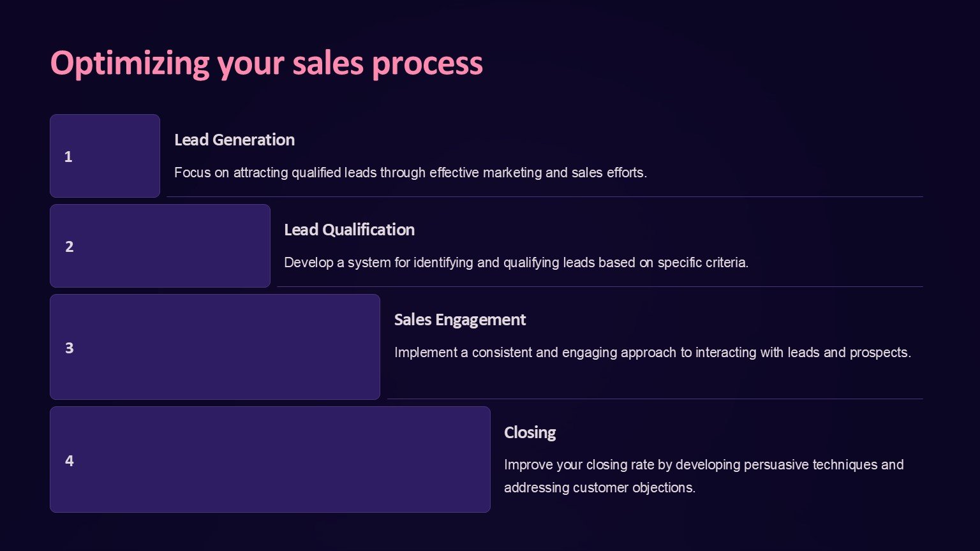This screenshot has width=980, height=551.
Task: Select the 'Lead Generation' heading
Action: pos(234,140)
